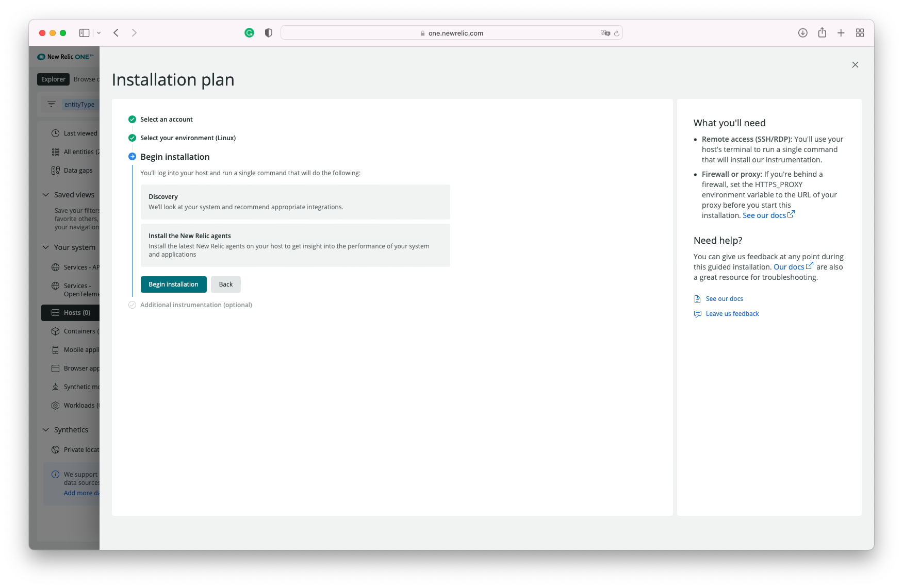The width and height of the screenshot is (903, 588).
Task: Open Safari downloads icon
Action: (x=803, y=33)
